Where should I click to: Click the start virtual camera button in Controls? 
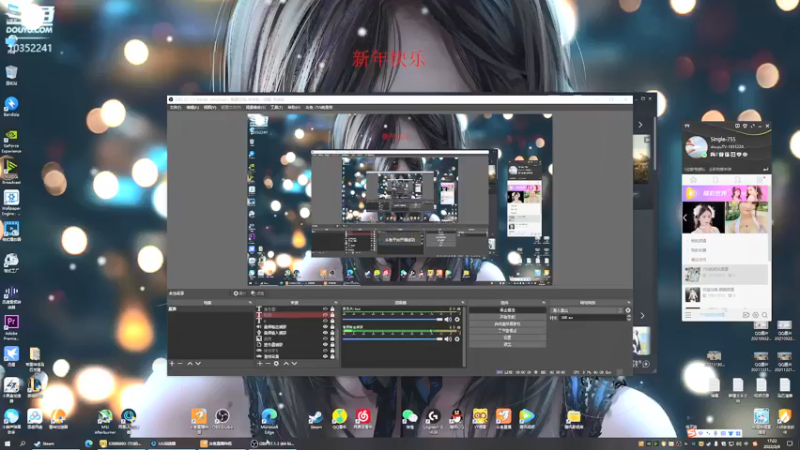tap(507, 324)
